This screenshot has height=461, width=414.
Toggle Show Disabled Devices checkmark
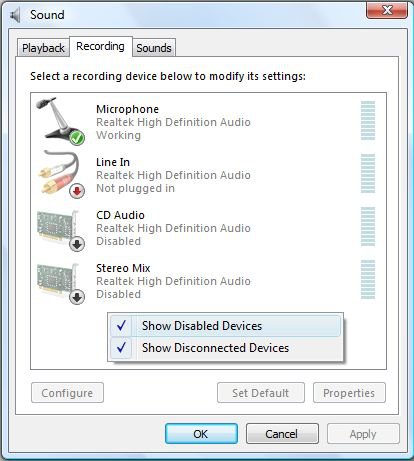click(121, 325)
